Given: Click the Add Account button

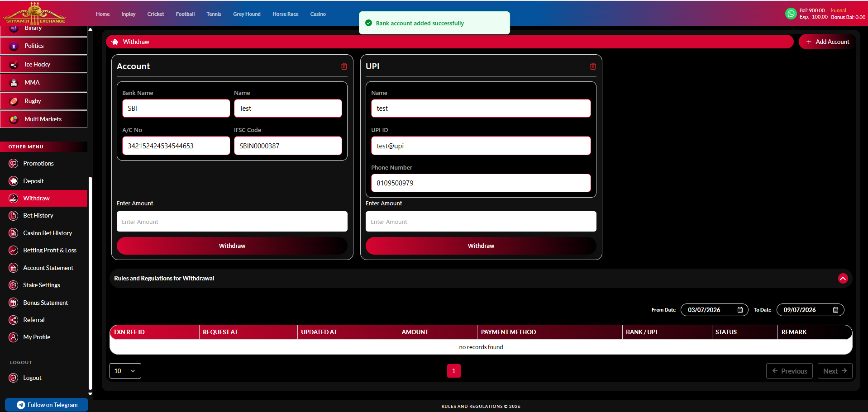Looking at the screenshot, I should pos(827,42).
